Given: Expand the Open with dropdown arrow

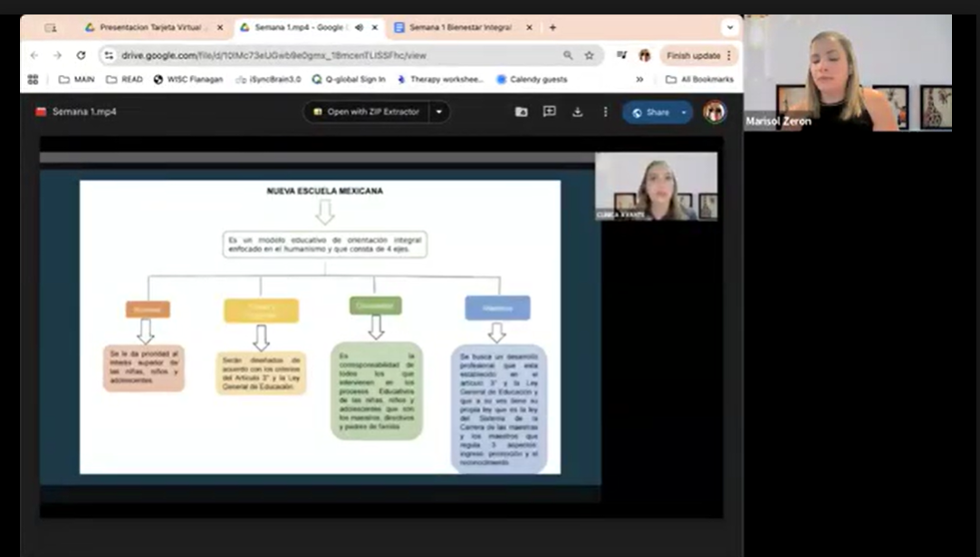Looking at the screenshot, I should click(439, 112).
